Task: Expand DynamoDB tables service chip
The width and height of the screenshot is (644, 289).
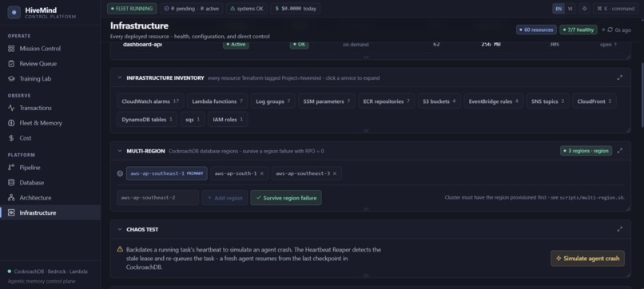Action: (x=147, y=119)
